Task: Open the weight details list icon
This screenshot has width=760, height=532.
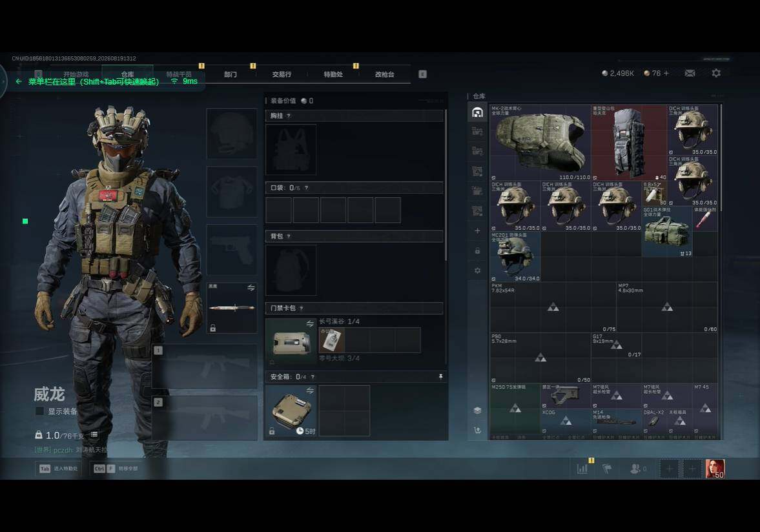Action: pos(94,435)
